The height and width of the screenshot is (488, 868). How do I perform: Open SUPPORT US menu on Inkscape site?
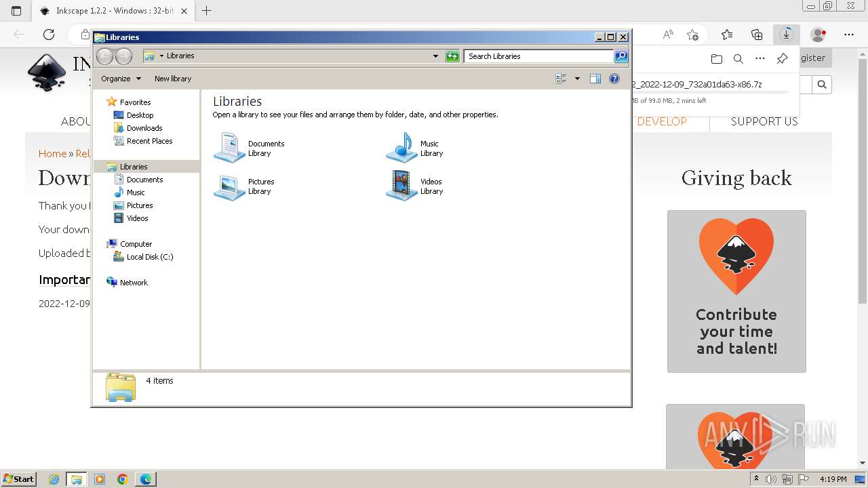(764, 121)
